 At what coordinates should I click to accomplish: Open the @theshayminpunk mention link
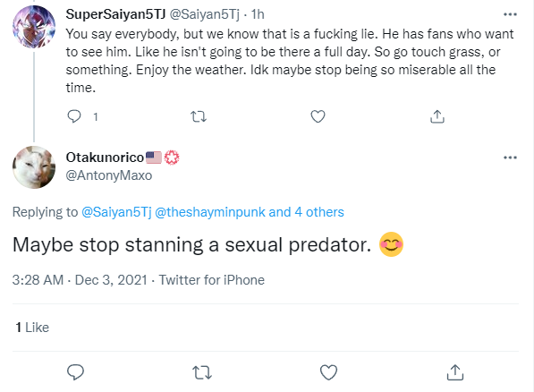click(x=210, y=212)
